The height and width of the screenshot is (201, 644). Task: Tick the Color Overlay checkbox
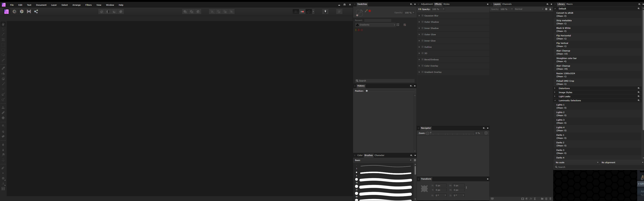click(423, 66)
